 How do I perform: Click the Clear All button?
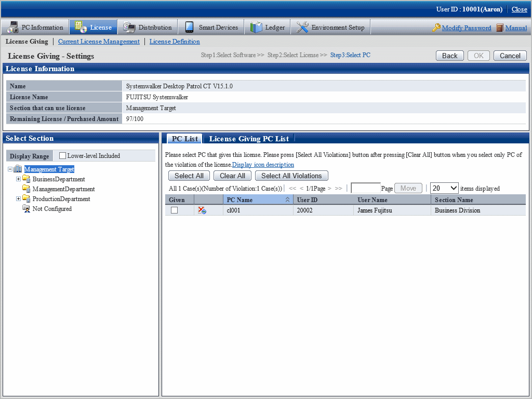pos(232,176)
